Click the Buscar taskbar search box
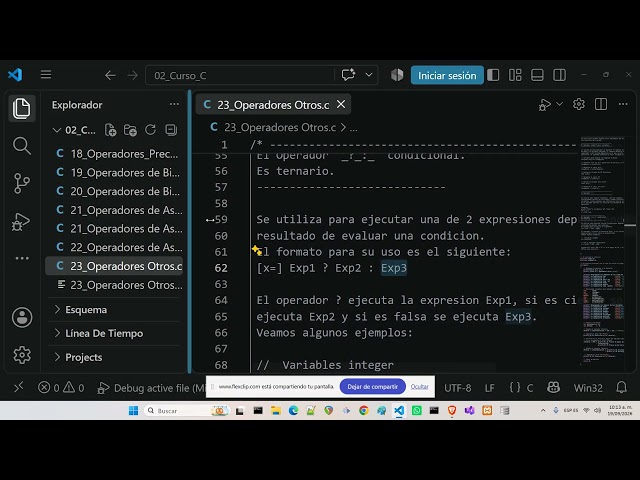The height and width of the screenshot is (480, 640). click(186, 411)
